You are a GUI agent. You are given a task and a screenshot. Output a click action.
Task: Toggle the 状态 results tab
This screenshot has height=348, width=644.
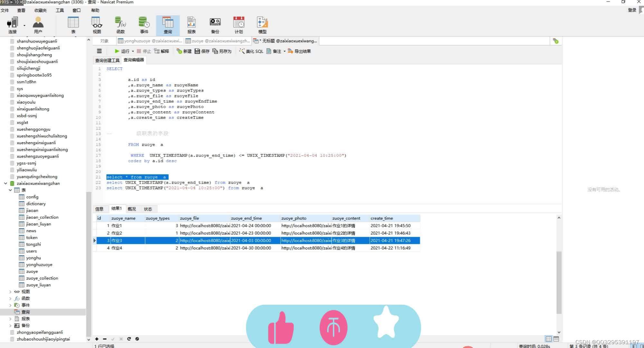point(148,209)
